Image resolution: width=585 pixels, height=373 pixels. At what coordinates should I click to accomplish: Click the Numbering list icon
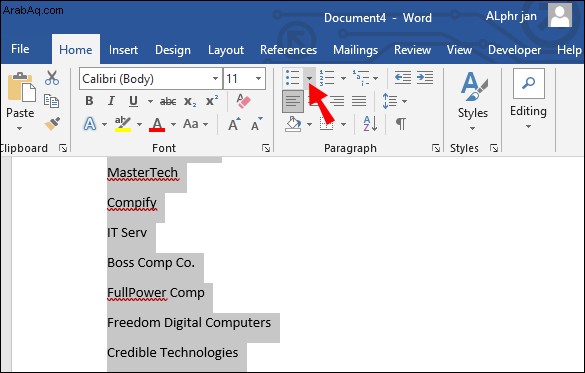(327, 78)
